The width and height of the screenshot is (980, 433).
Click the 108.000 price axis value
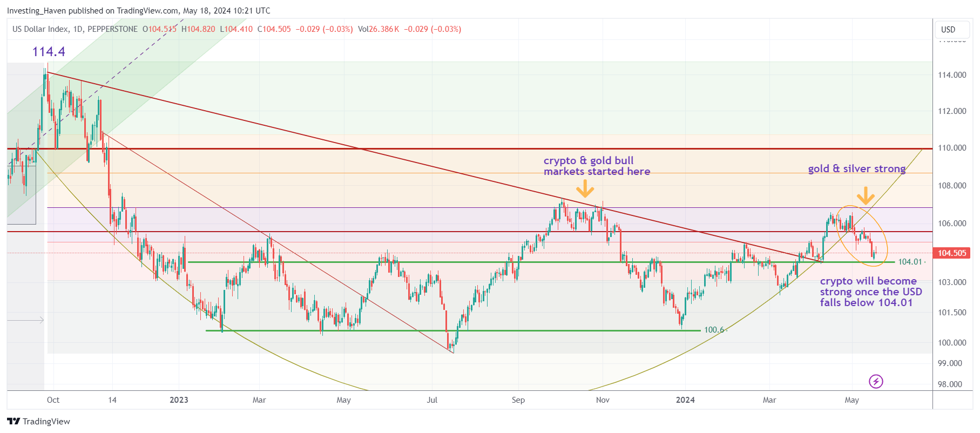[952, 186]
